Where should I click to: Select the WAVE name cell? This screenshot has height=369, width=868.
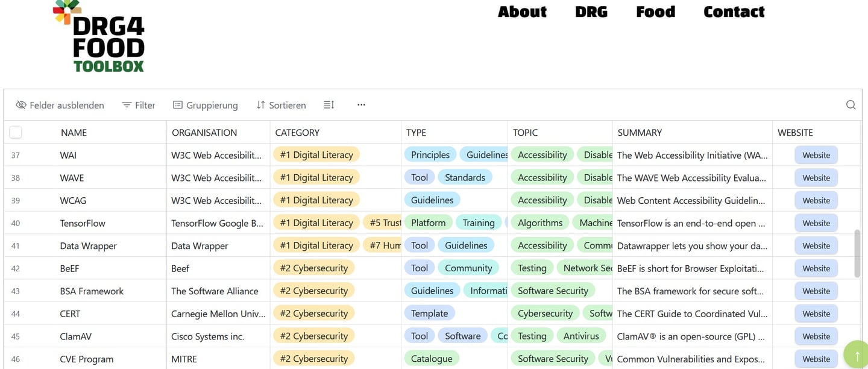click(x=110, y=178)
